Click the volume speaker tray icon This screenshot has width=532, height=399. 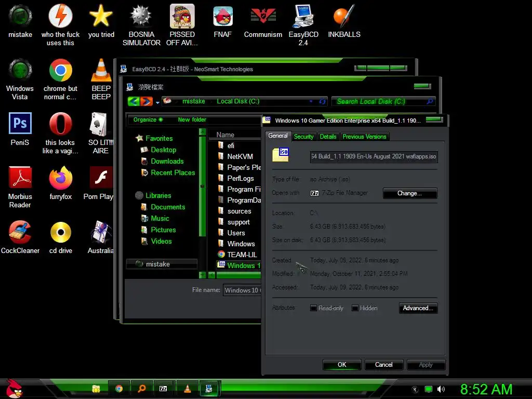pyautogui.click(x=441, y=389)
